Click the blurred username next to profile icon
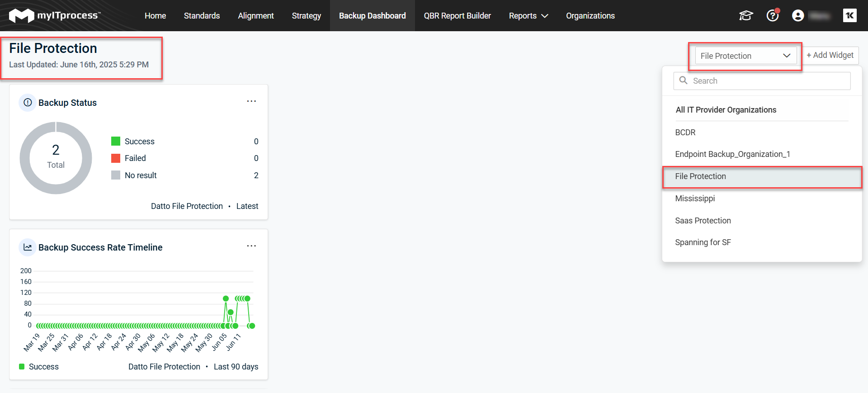Screen dimensions: 868x393 pos(819,16)
